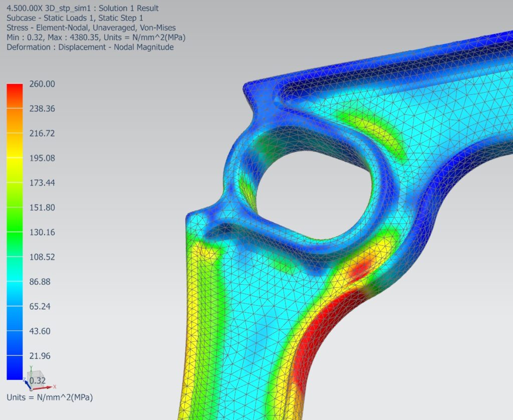Click the Min/Max stress values header line
This screenshot has height=420, width=513.
[97, 38]
